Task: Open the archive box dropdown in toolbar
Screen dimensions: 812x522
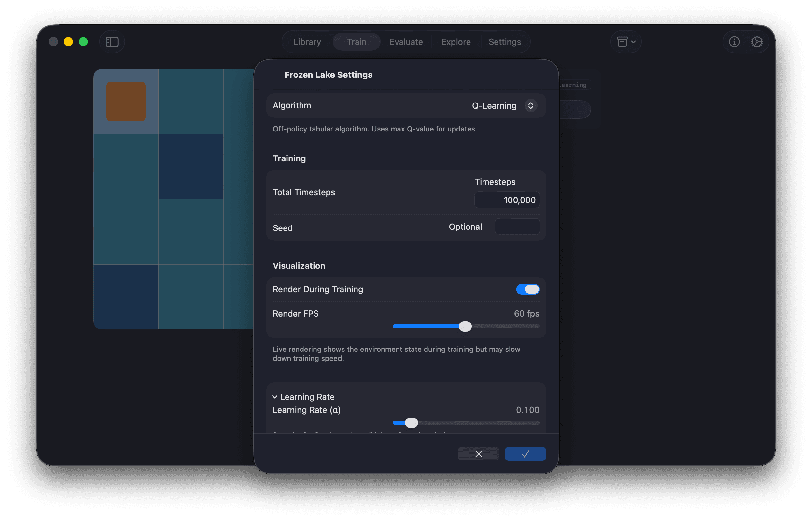Action: (x=625, y=42)
